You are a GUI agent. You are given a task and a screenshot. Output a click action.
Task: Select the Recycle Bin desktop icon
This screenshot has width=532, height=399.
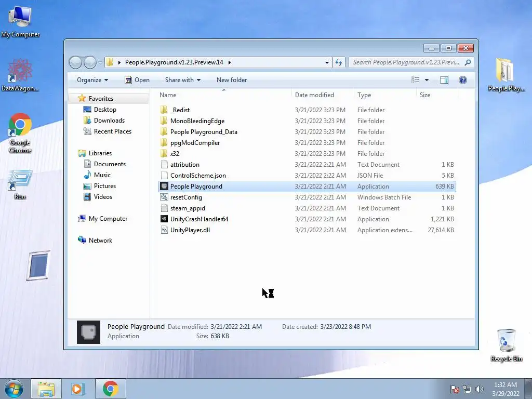(506, 345)
